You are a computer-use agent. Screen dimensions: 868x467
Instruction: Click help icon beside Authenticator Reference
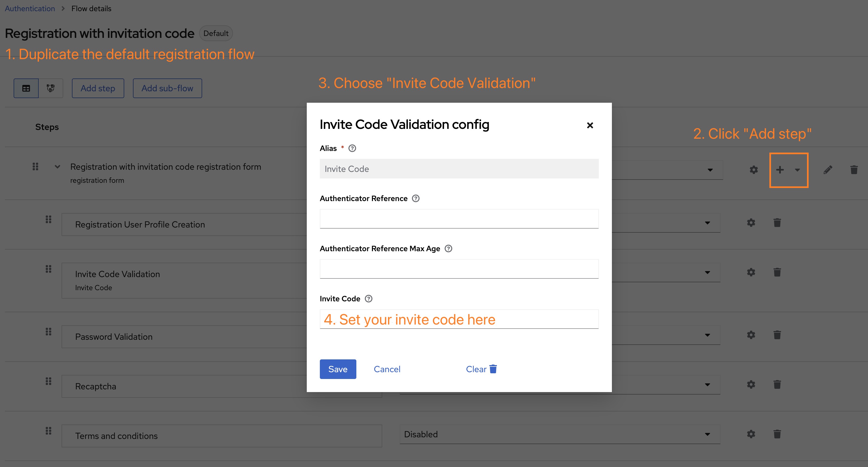coord(416,198)
